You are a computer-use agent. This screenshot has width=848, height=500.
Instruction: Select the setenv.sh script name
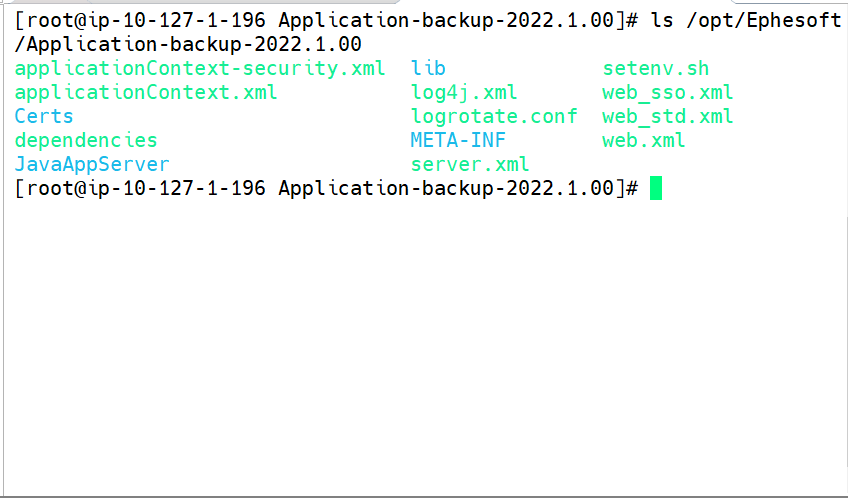click(x=655, y=69)
